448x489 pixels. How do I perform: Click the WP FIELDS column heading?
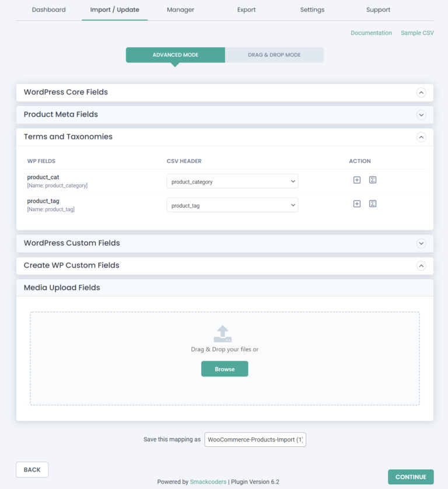point(41,161)
